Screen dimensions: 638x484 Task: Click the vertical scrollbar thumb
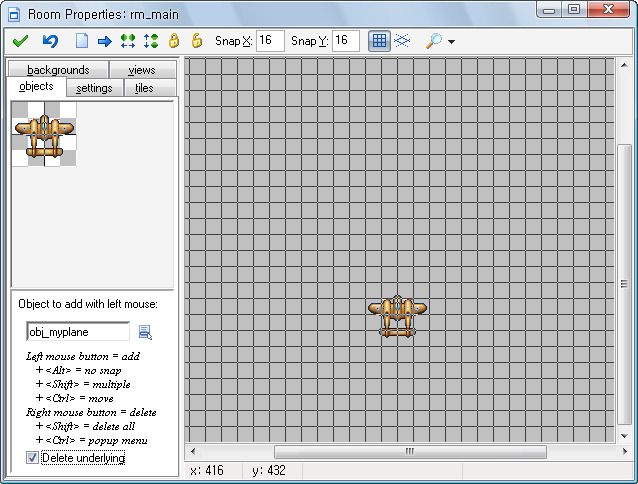click(x=624, y=284)
